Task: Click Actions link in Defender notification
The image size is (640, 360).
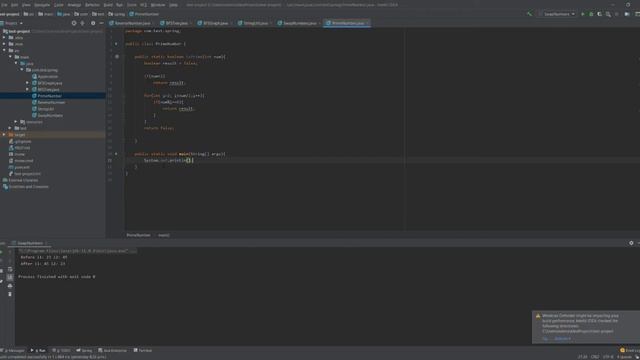Action: coord(562,338)
